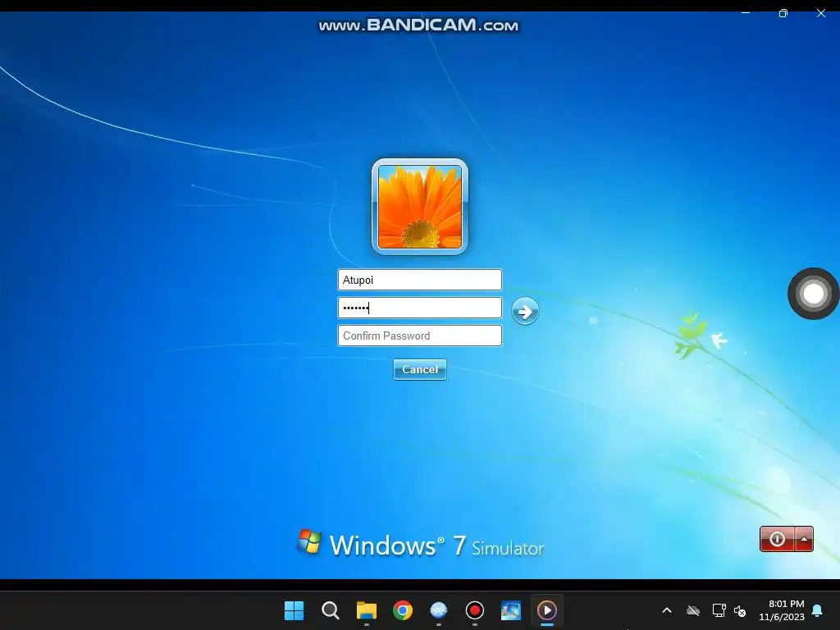Open taskbar Search magnifier
Image resolution: width=840 pixels, height=630 pixels.
click(330, 610)
